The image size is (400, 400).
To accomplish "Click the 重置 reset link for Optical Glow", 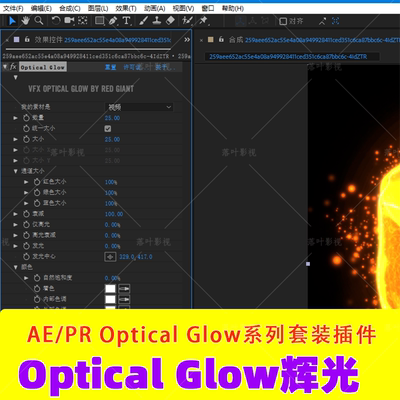I will click(110, 67).
